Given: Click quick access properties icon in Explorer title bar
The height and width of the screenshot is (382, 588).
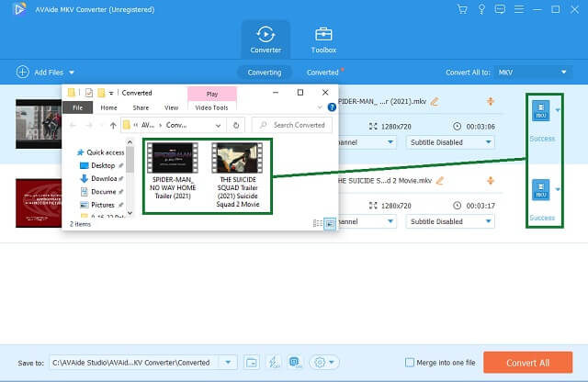Looking at the screenshot, I should coord(89,93).
